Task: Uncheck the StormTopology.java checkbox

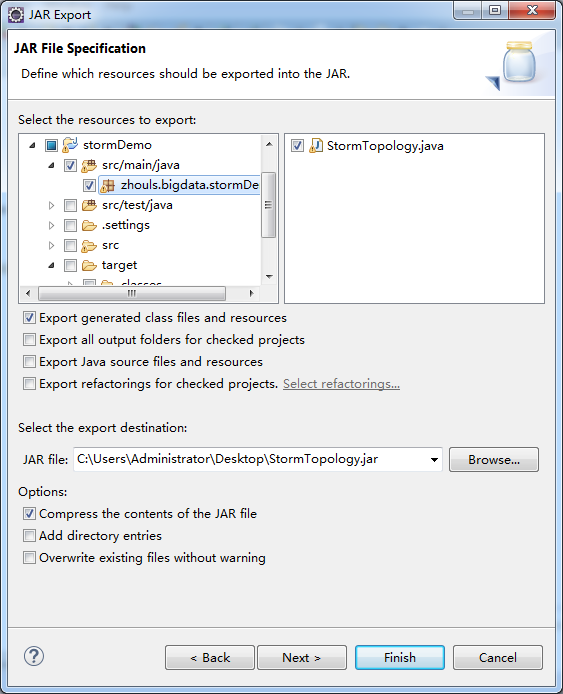Action: tap(297, 146)
